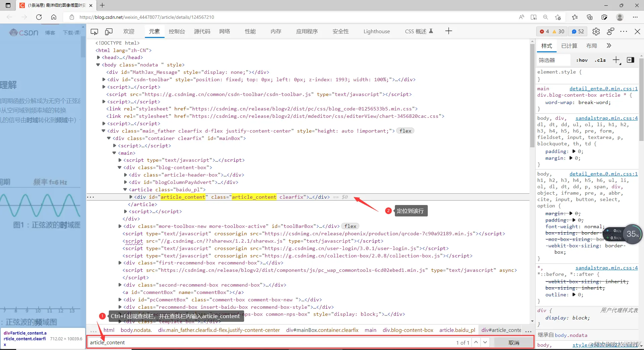
Task: Click the browser address bar URL
Action: pos(147,17)
